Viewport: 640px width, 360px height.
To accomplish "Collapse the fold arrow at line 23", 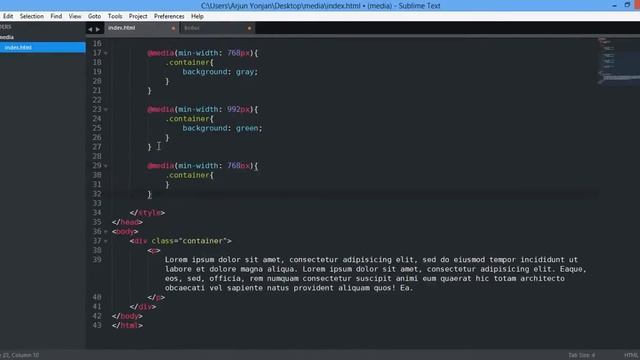I will pyautogui.click(x=106, y=109).
